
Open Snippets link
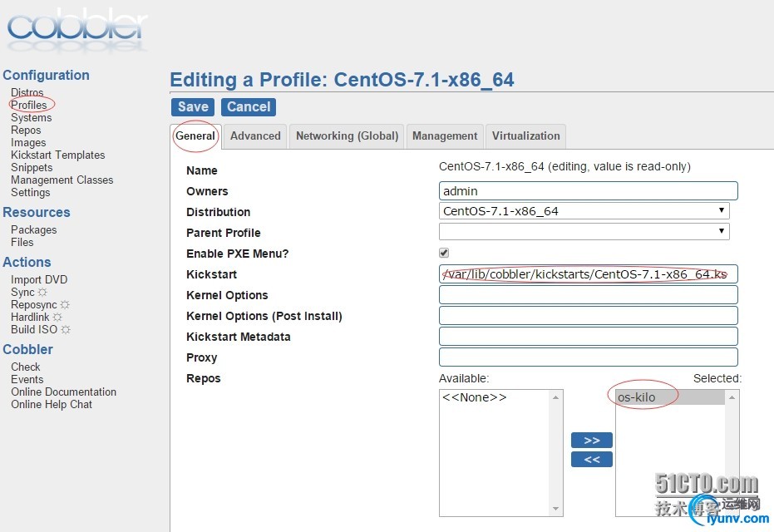32,167
